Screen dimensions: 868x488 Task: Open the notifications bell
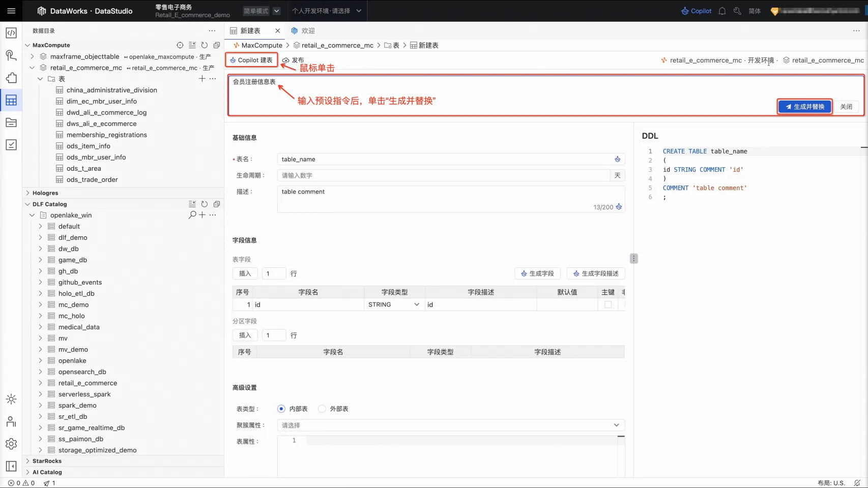[722, 11]
